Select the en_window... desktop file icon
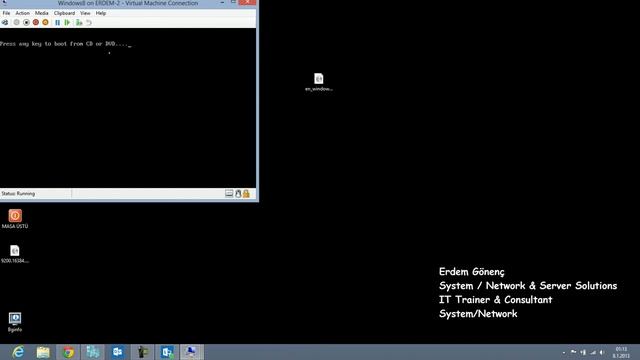 coord(319,82)
